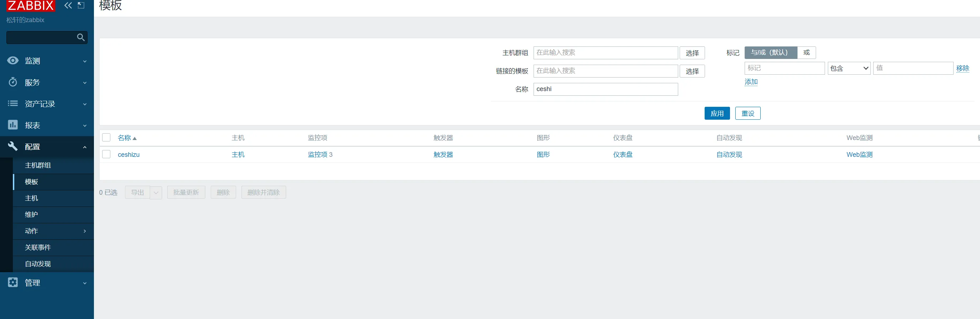This screenshot has height=319, width=980.
Task: Click the kiosk mode sidebar icon
Action: (x=81, y=5)
